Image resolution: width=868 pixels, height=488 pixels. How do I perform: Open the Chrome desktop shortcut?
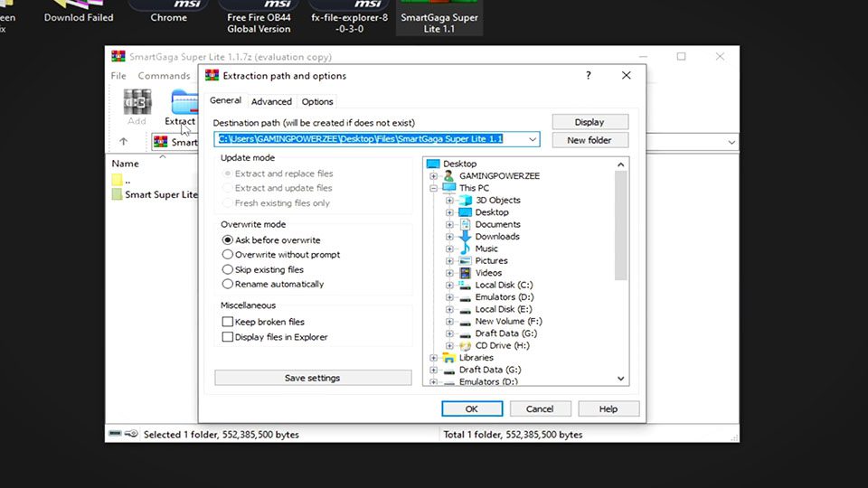coord(168,12)
